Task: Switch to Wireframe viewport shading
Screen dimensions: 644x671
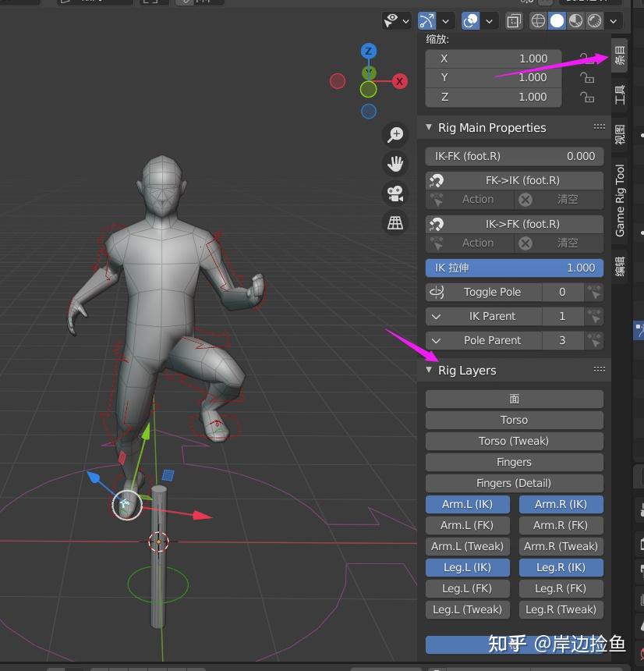Action: click(537, 20)
